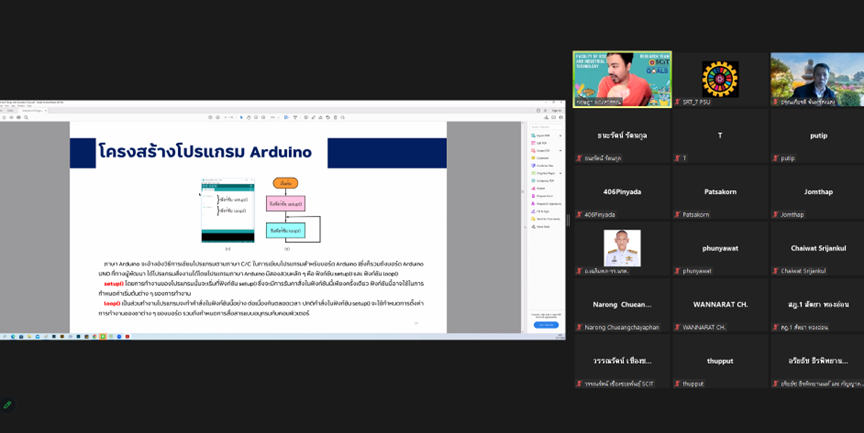Open Request E-signatures tool

pyautogui.click(x=546, y=204)
